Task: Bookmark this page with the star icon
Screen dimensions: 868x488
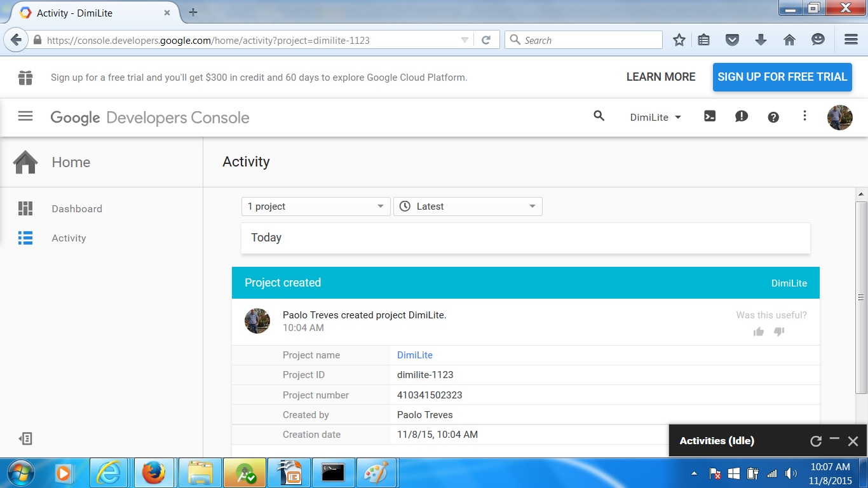Action: point(679,40)
